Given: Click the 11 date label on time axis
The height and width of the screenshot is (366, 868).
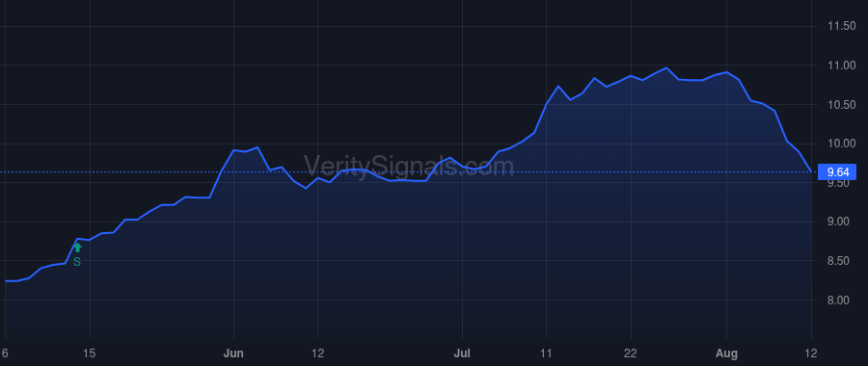Looking at the screenshot, I should pos(547,353).
